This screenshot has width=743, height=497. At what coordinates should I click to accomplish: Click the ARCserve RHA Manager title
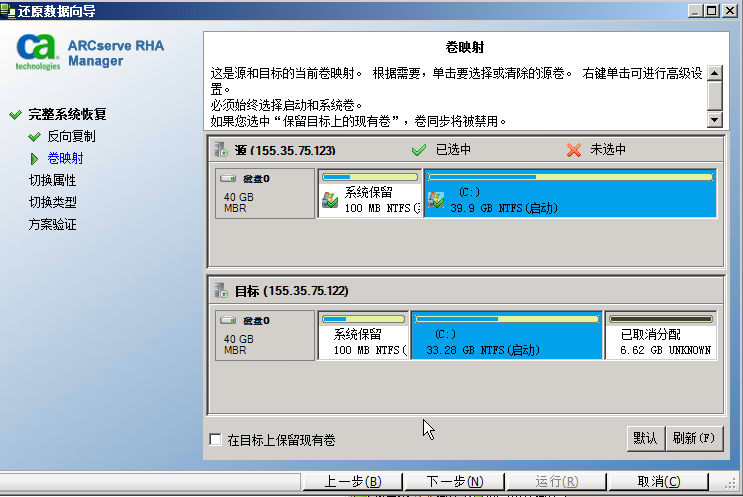pyautogui.click(x=116, y=53)
